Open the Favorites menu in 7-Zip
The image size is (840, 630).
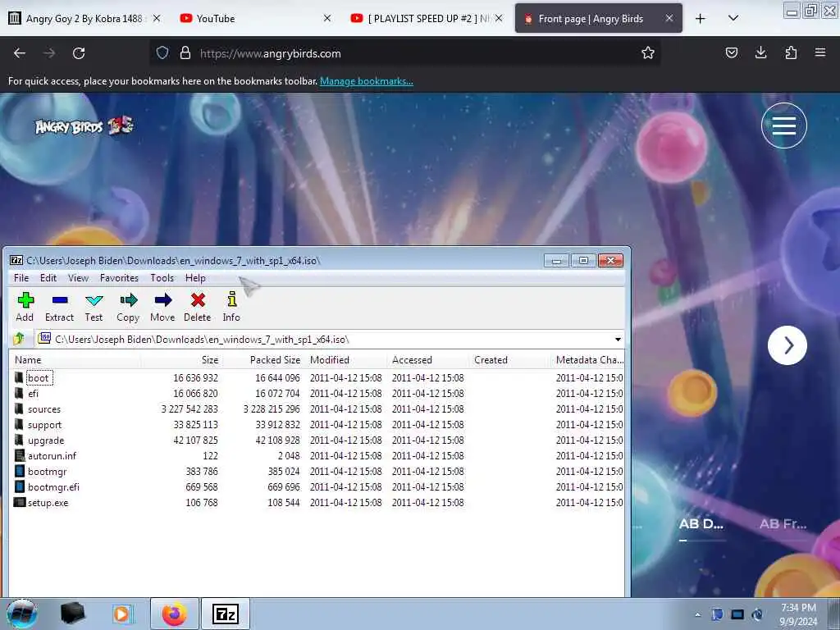(120, 278)
